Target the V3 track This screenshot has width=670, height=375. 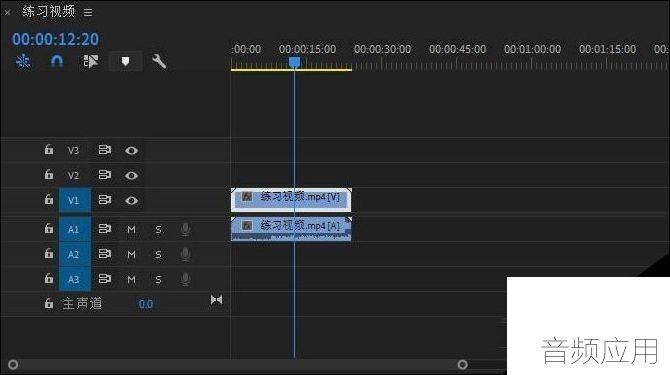pos(73,150)
